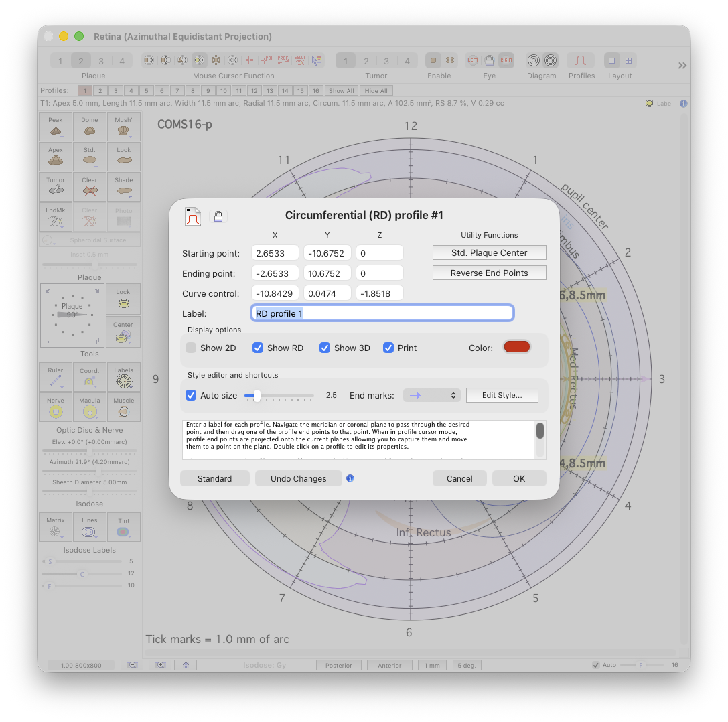Image resolution: width=728 pixels, height=722 pixels.
Task: Click the lock icon in dialog header
Action: coord(218,216)
